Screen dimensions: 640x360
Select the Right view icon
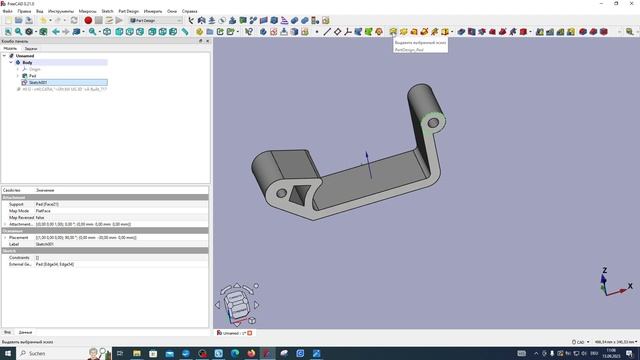click(x=140, y=31)
